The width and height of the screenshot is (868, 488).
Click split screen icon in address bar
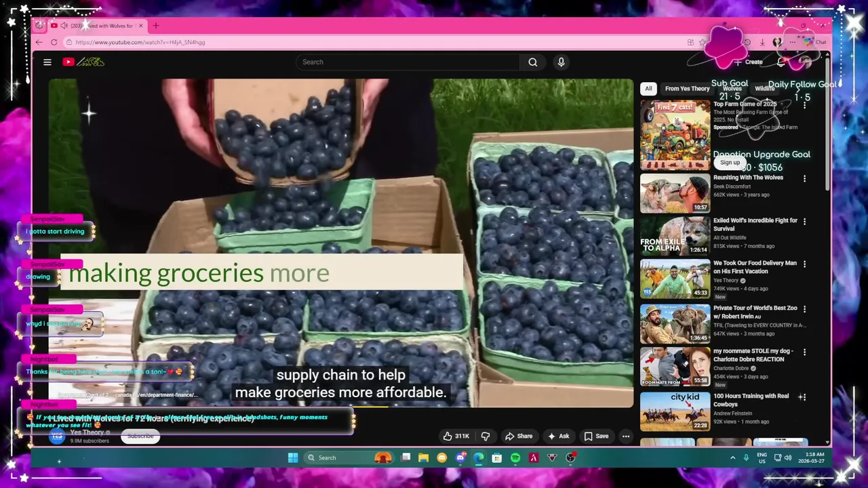(690, 42)
